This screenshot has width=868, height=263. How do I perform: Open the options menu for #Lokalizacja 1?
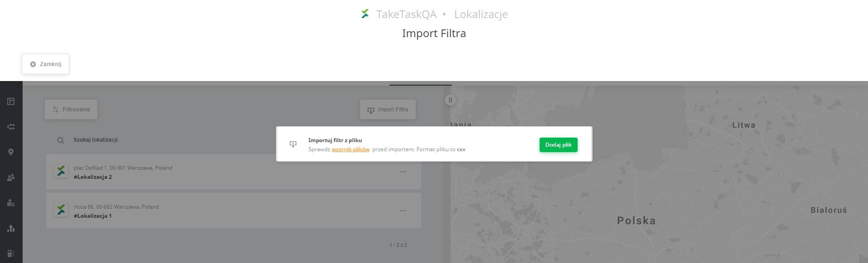pos(403,210)
